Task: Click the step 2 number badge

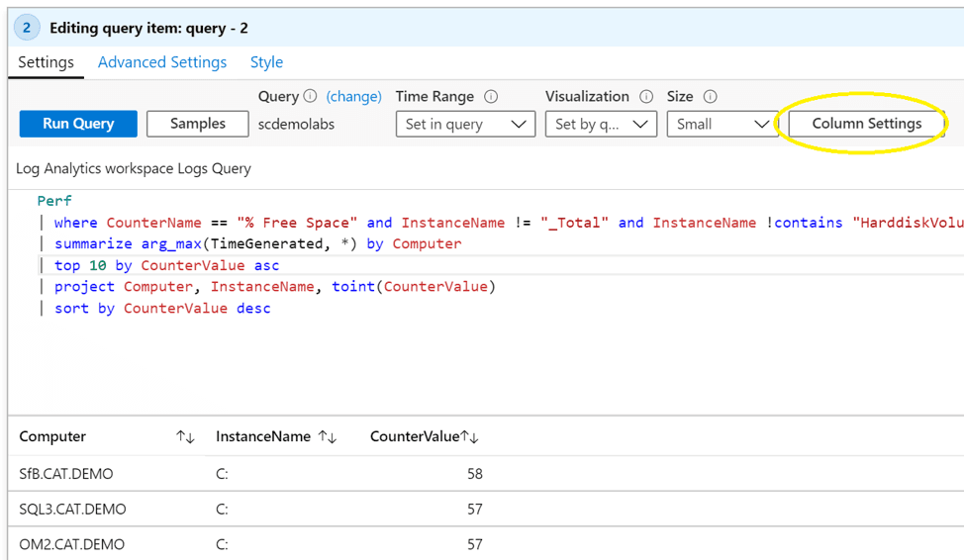Action: tap(27, 28)
